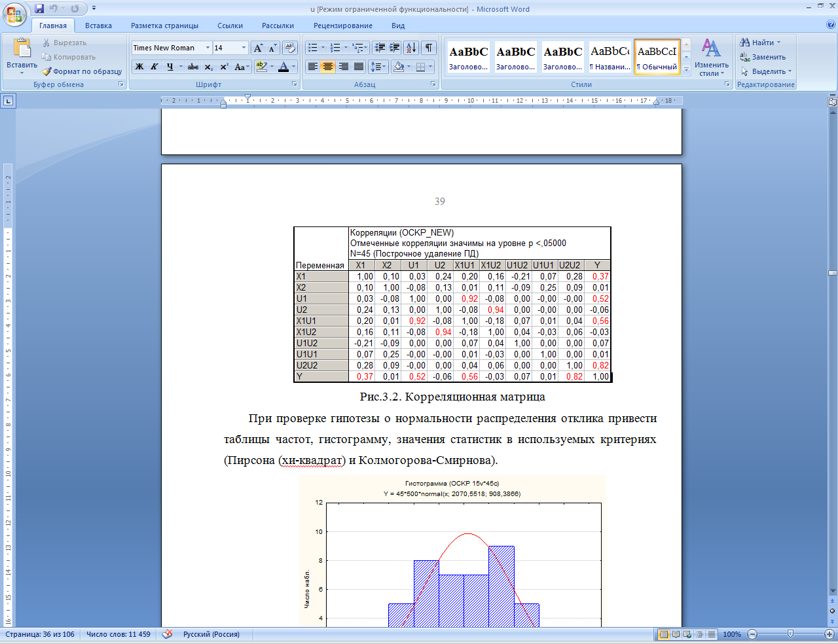Click Заменить (Replace) button

coord(763,57)
